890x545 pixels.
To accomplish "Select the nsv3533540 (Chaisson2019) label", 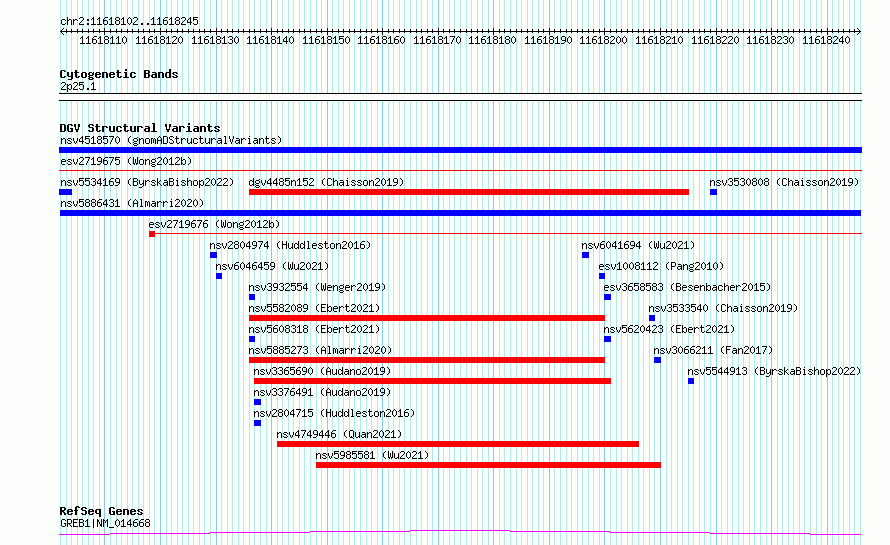I will (723, 308).
